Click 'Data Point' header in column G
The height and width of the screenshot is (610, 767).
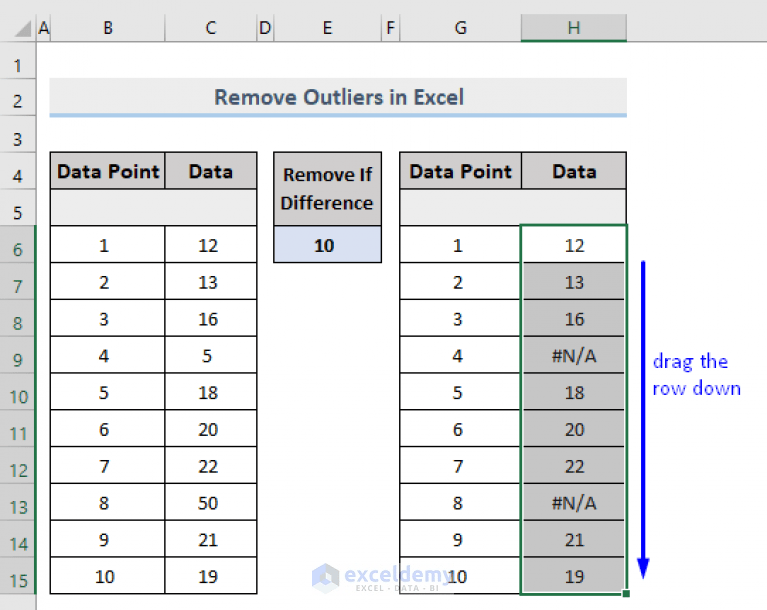[460, 171]
